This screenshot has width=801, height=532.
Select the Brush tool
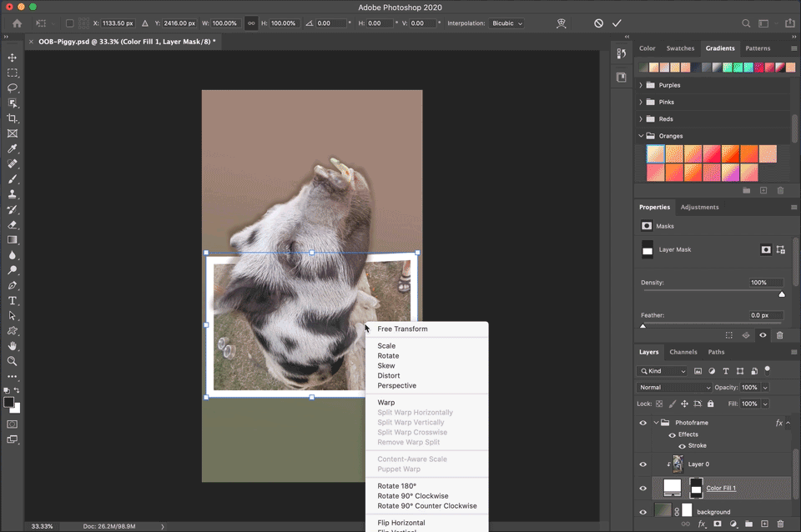point(13,179)
